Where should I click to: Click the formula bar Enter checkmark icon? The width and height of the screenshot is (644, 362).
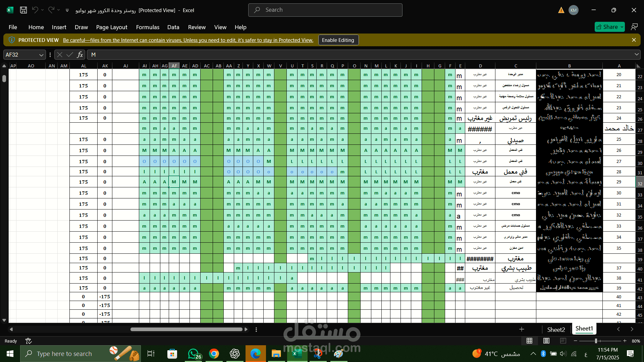(x=70, y=55)
